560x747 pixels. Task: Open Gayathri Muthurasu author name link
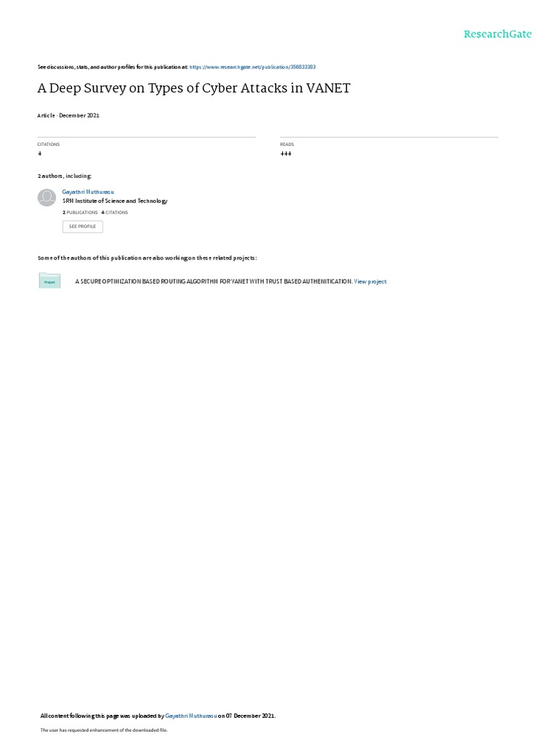click(x=88, y=192)
